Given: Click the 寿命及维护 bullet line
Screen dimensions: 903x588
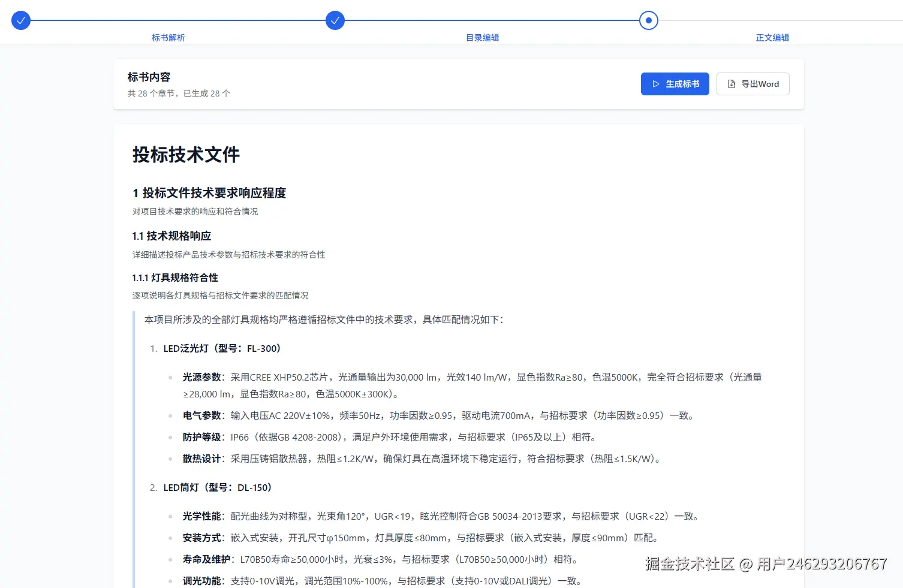Looking at the screenshot, I should click(x=380, y=560).
